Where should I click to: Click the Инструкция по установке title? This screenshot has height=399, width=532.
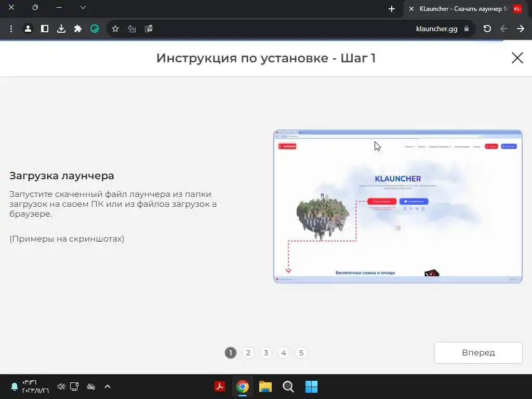pos(266,58)
